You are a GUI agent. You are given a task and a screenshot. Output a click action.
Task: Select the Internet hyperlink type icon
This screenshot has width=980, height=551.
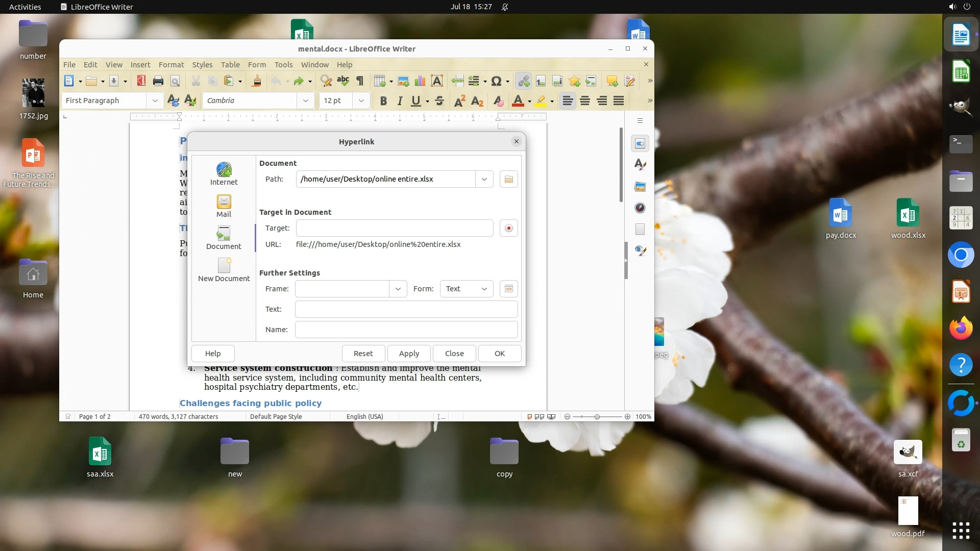pyautogui.click(x=224, y=173)
